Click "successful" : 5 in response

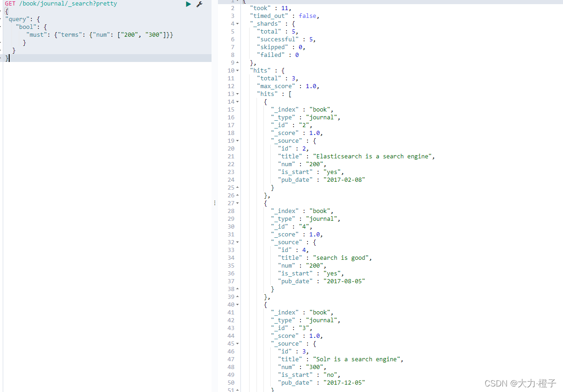click(x=286, y=39)
